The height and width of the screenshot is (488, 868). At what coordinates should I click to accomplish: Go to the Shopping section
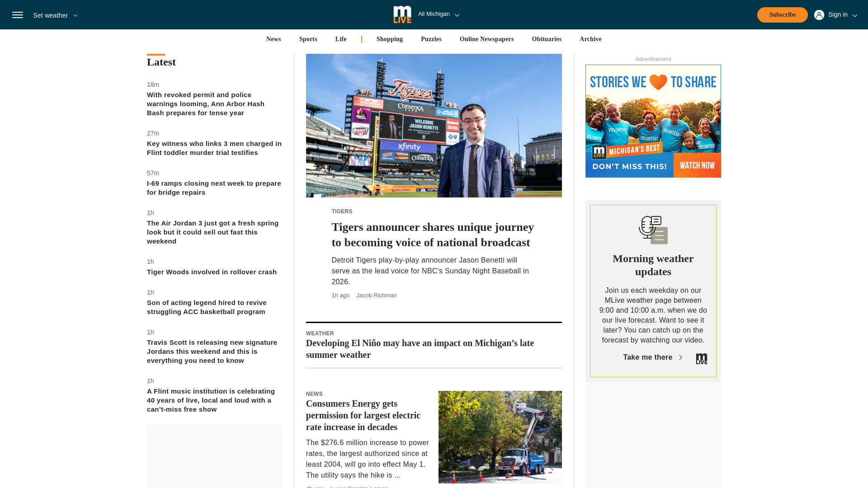point(389,39)
